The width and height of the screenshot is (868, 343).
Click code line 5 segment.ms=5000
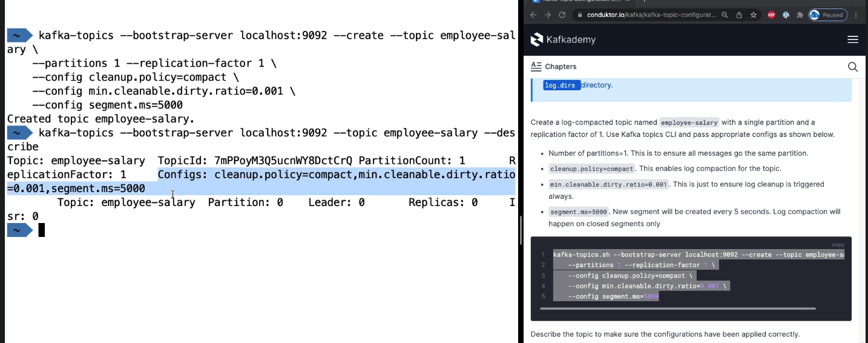(x=613, y=296)
